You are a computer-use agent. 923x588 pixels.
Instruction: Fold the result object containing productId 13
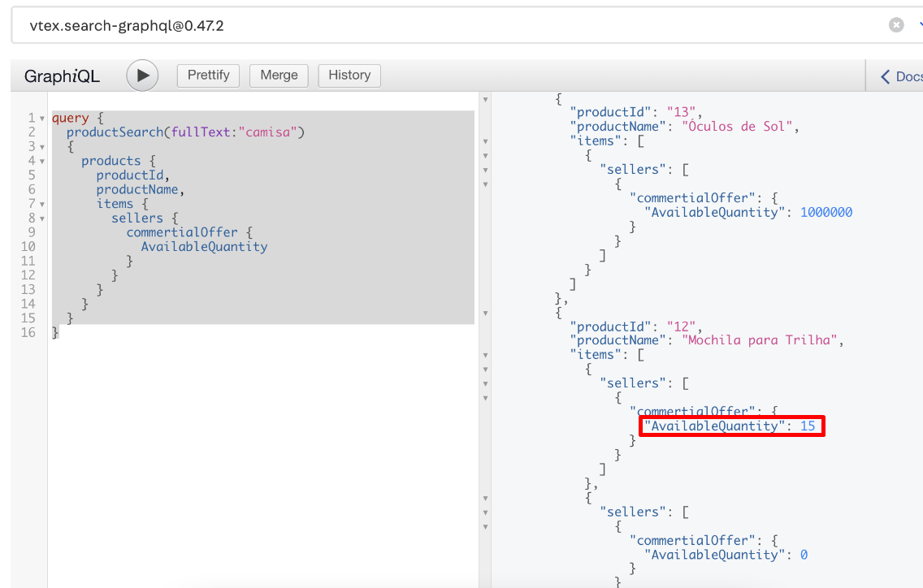point(486,99)
